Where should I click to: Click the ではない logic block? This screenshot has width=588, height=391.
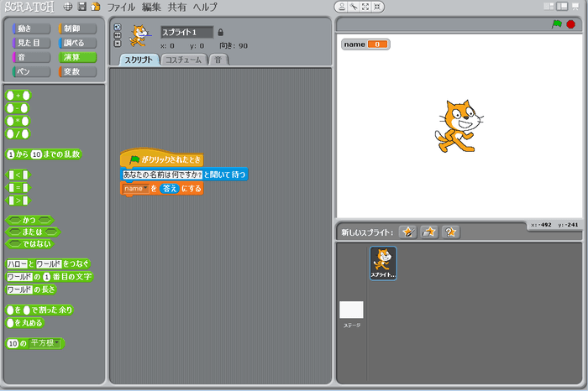tap(29, 244)
